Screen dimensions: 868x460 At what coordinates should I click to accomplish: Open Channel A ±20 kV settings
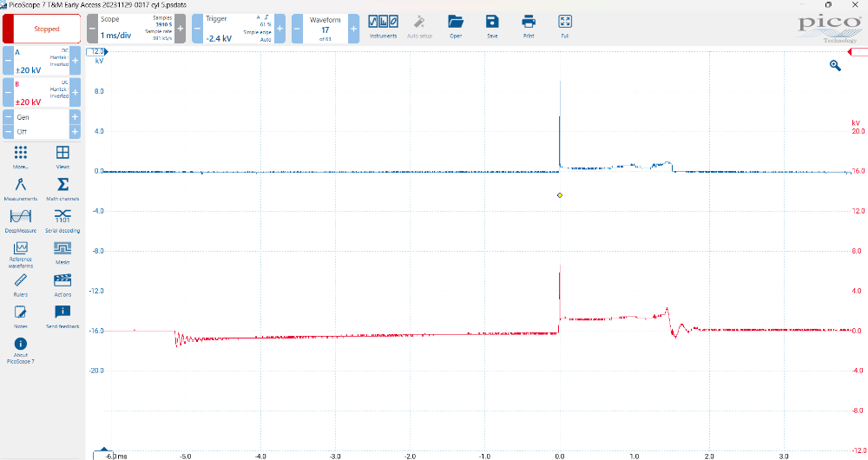click(42, 61)
